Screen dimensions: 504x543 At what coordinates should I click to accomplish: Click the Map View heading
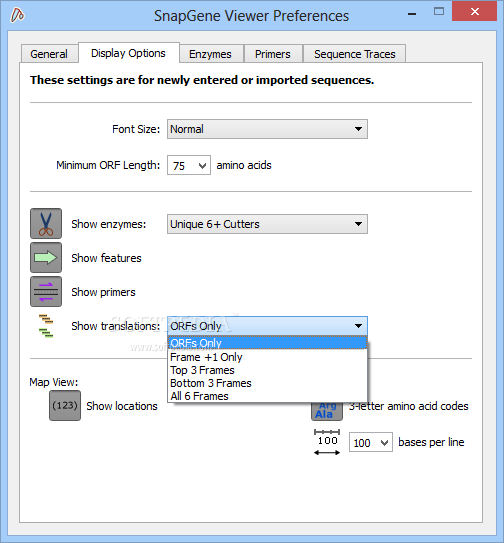[54, 382]
